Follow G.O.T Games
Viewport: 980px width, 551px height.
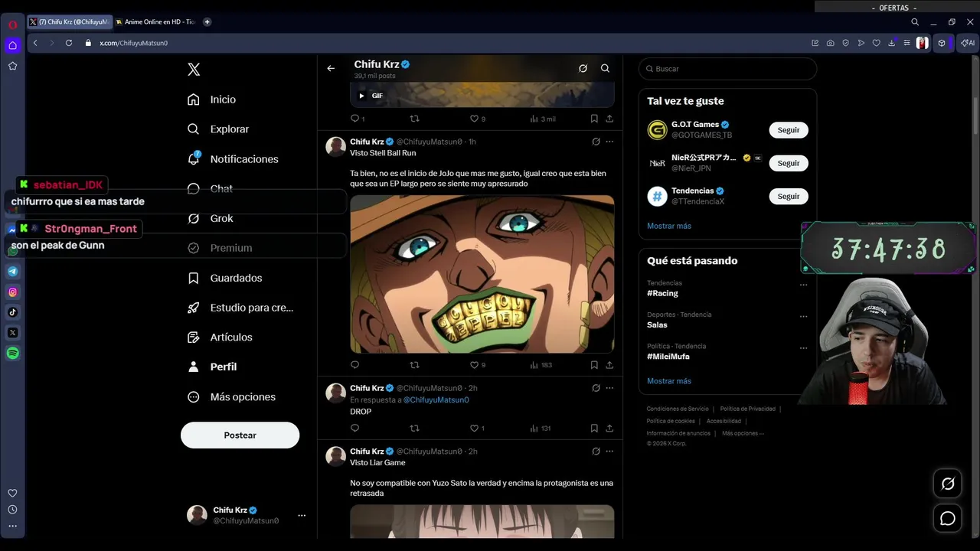click(789, 130)
